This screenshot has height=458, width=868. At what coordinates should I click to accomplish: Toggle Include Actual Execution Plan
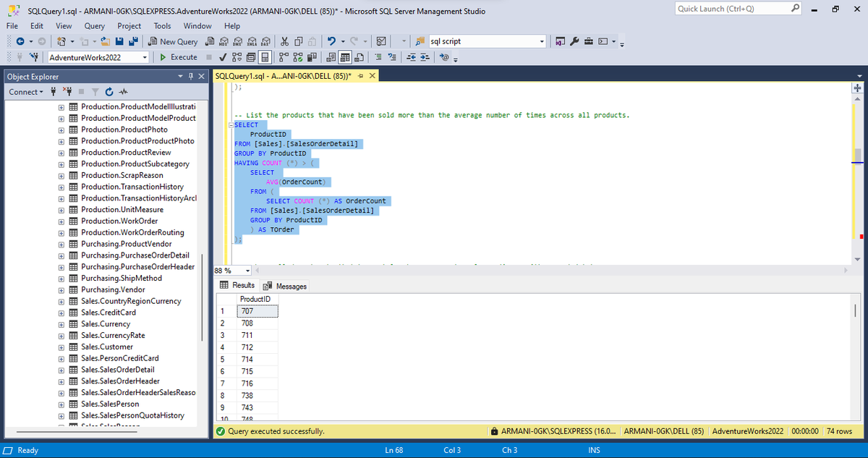(x=284, y=57)
